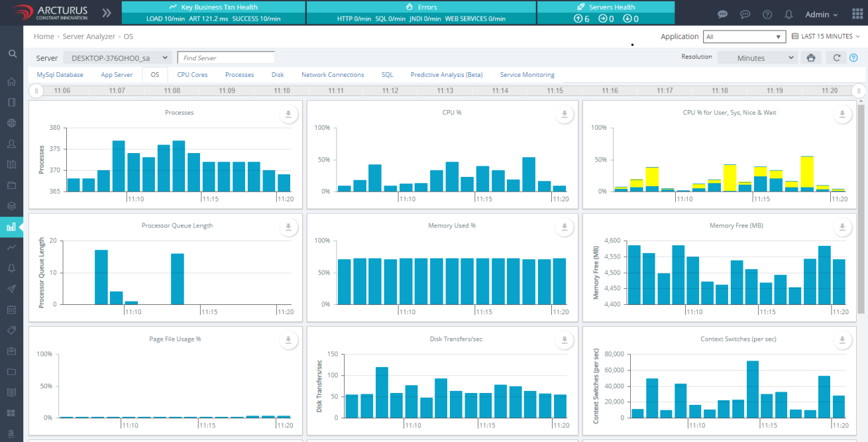Click the Server Analyzer breadcrumb link
868x442 pixels.
(x=89, y=36)
